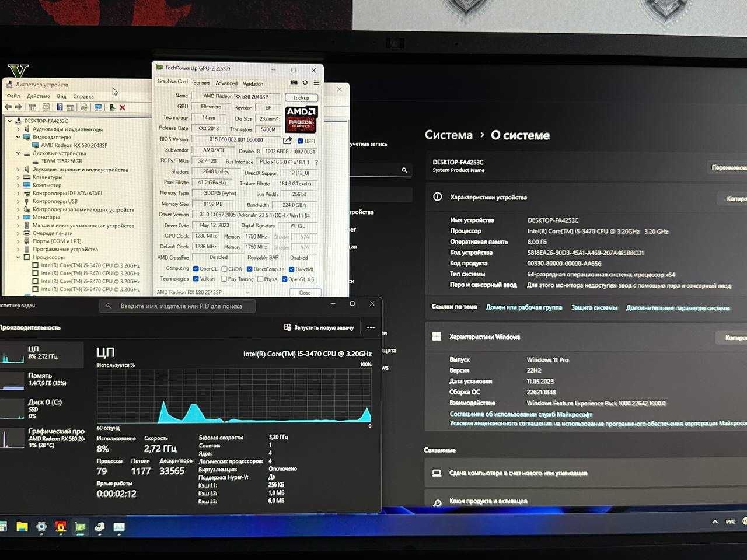Image resolution: width=747 pixels, height=560 pixels.
Task: Collapse the Видеоадаптеры node
Action: click(18, 137)
